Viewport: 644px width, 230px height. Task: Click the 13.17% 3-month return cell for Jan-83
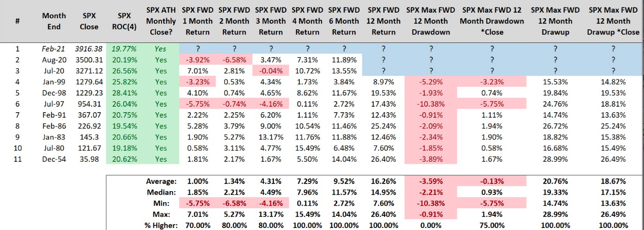pos(271,137)
